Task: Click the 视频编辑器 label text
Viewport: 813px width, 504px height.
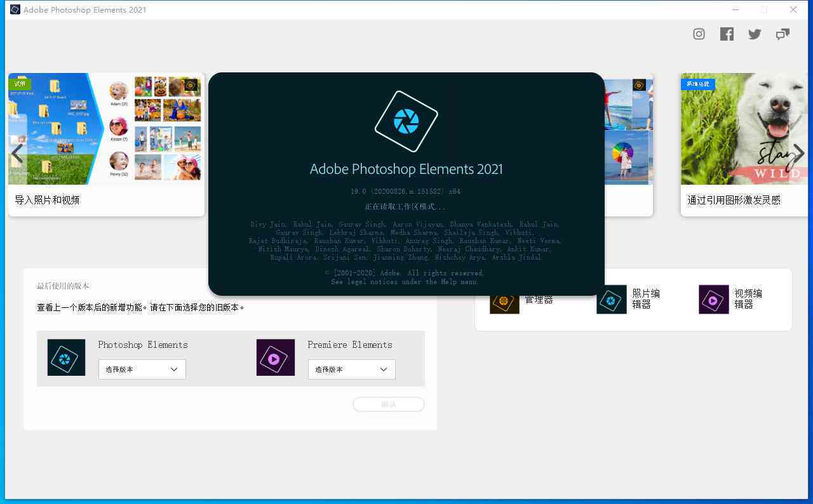Action: click(x=748, y=299)
